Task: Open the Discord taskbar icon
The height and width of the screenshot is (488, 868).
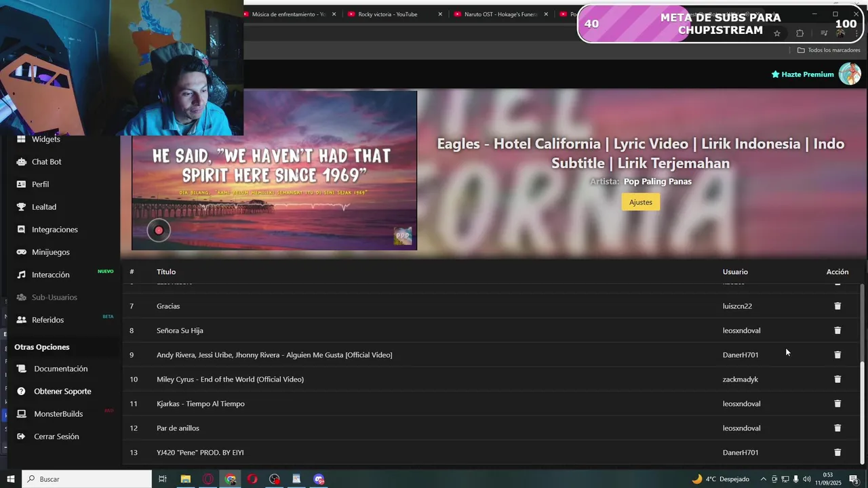Action: pos(319,479)
